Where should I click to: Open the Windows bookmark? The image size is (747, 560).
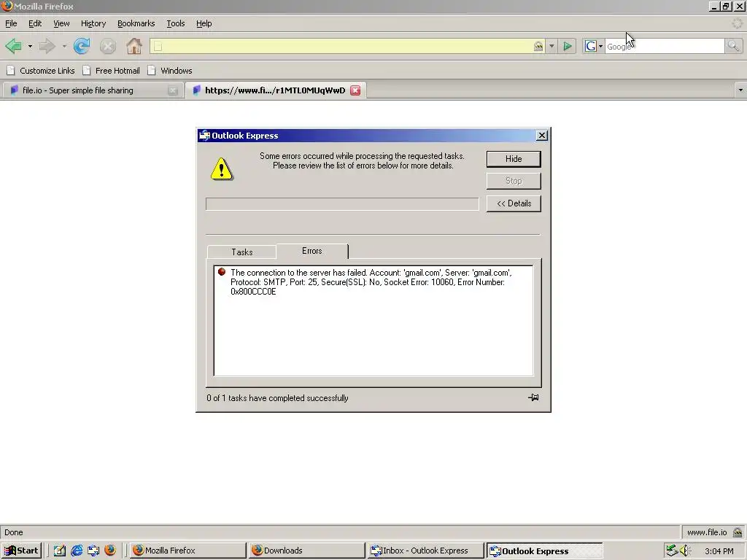[x=169, y=71]
